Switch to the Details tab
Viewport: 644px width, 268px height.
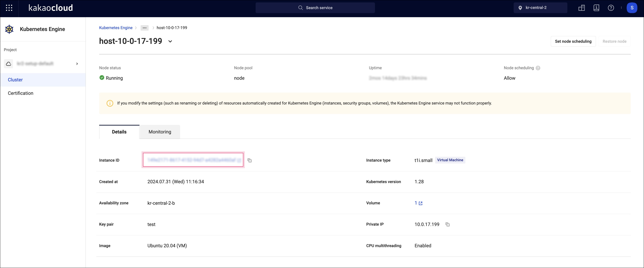(119, 132)
